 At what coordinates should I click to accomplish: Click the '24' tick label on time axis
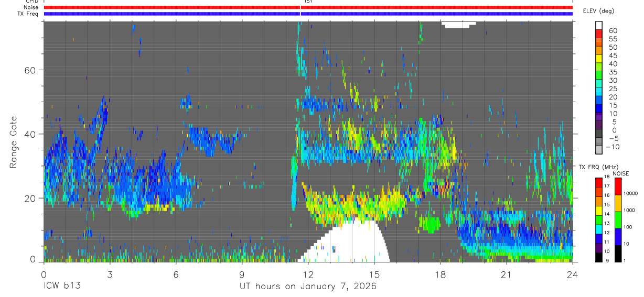[572, 274]
